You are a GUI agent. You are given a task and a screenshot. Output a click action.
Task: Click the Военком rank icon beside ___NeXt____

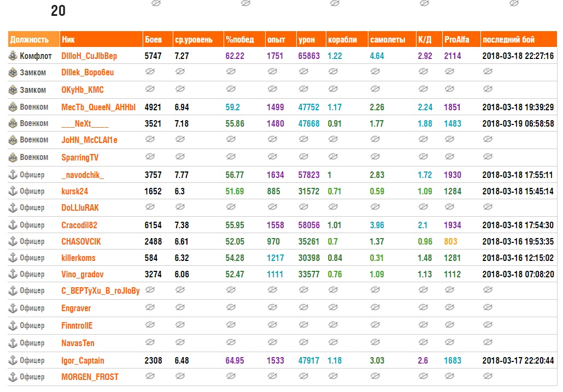(13, 123)
